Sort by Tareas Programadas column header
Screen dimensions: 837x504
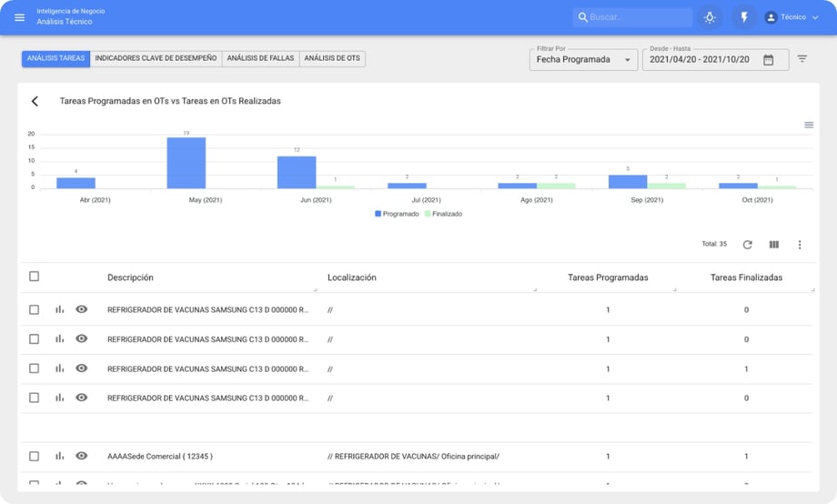click(x=608, y=277)
